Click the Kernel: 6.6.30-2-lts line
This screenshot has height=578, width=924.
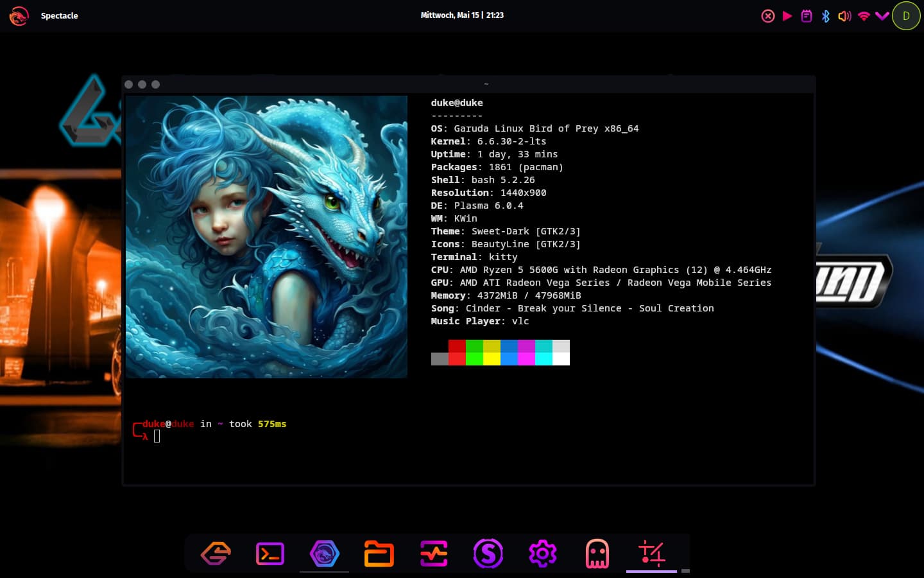pyautogui.click(x=489, y=141)
